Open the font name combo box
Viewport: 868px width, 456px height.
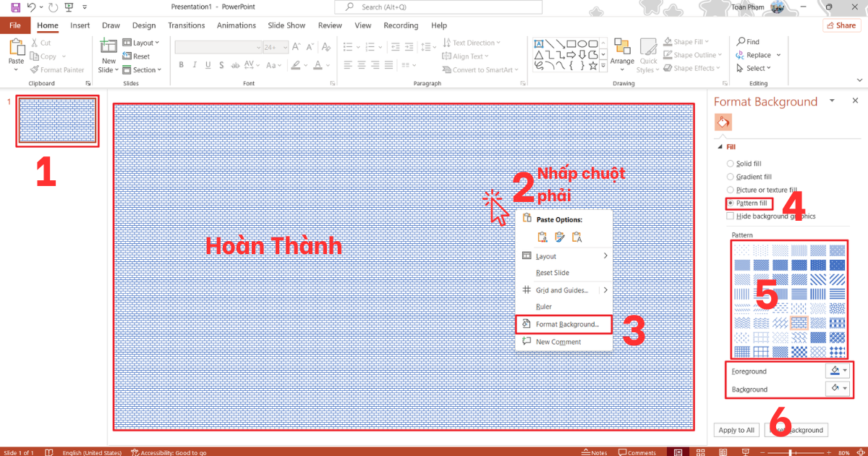click(218, 47)
